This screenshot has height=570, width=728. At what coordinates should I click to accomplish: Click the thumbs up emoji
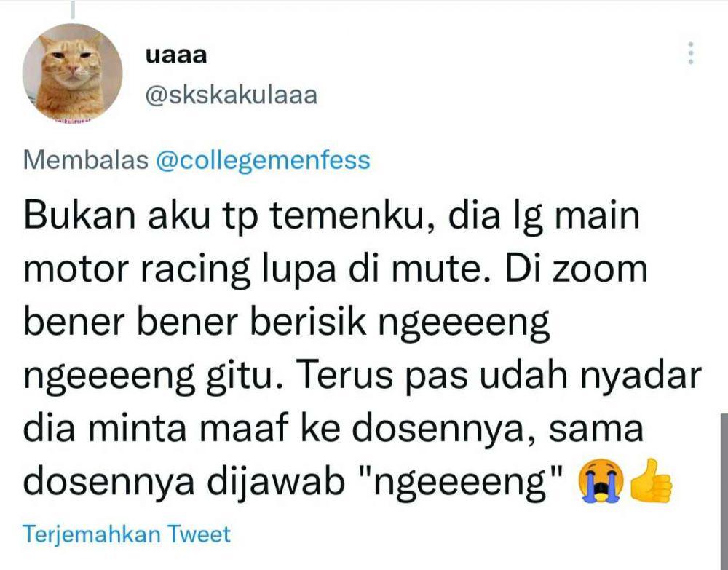click(651, 481)
